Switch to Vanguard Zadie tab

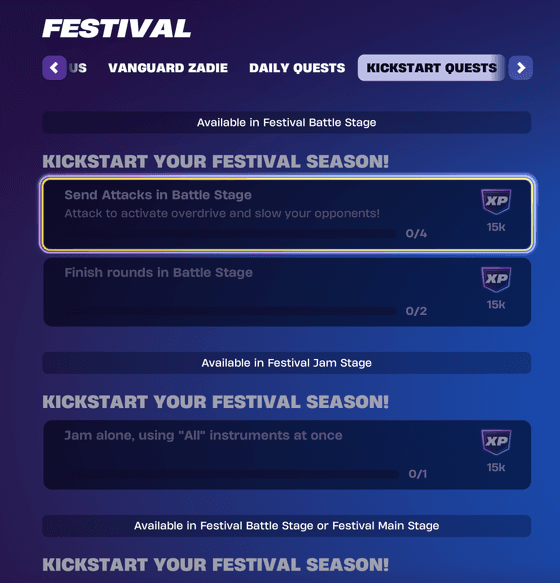(x=168, y=68)
